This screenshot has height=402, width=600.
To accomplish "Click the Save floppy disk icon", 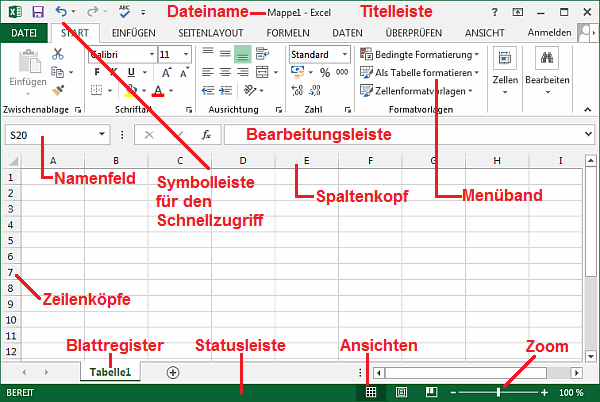I will (x=38, y=12).
